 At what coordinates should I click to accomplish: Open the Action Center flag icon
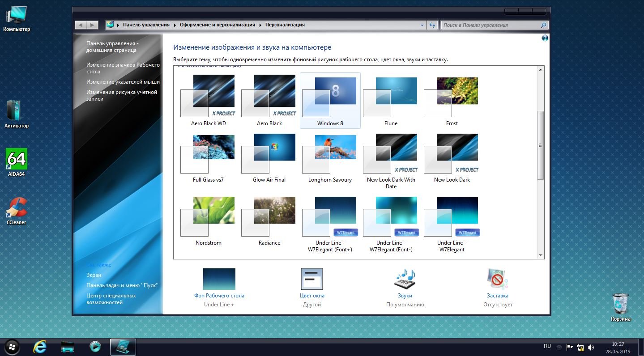coord(570,347)
